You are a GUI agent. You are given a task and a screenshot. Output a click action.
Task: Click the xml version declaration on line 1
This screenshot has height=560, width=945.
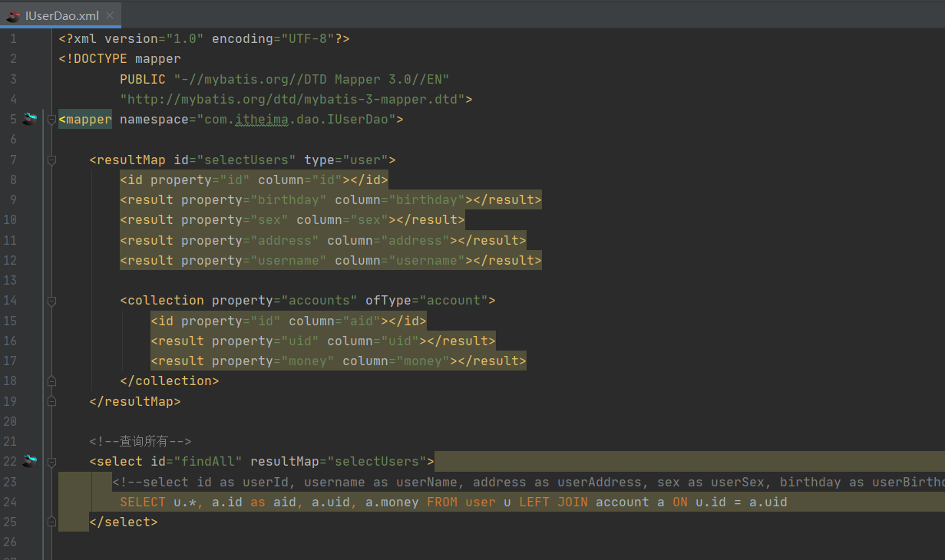(204, 38)
